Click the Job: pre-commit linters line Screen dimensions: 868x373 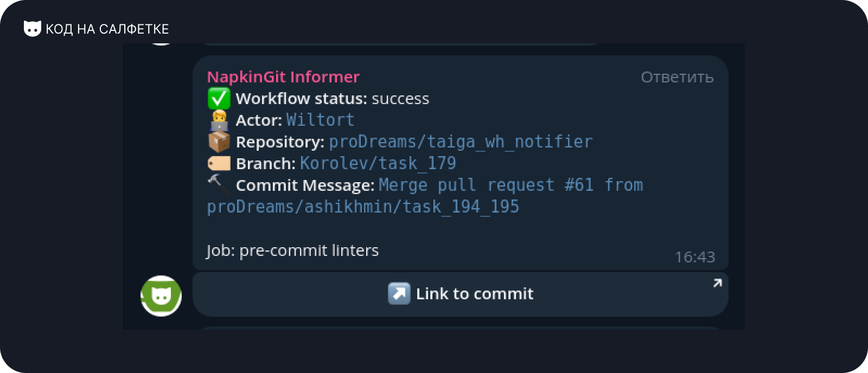coord(292,250)
